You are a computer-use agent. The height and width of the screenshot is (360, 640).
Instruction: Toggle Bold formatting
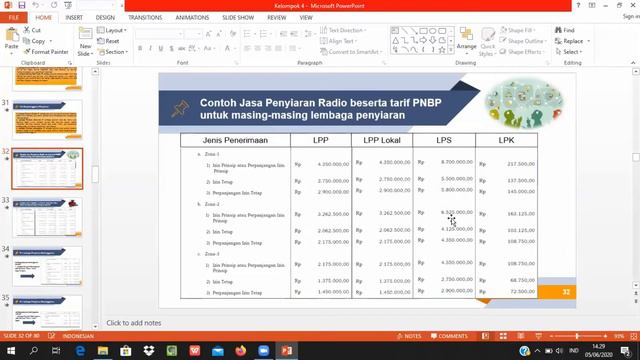coord(140,49)
